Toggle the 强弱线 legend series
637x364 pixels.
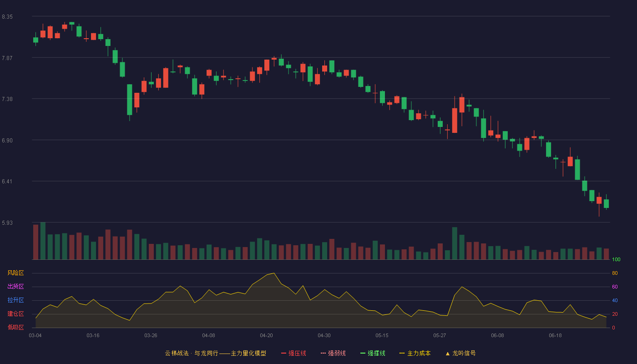333,353
